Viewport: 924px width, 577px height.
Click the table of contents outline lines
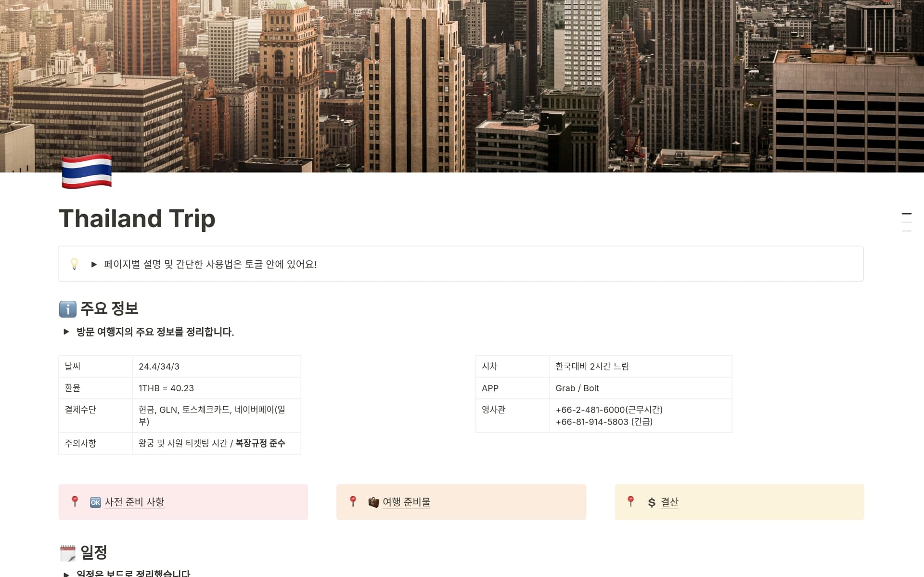(906, 222)
